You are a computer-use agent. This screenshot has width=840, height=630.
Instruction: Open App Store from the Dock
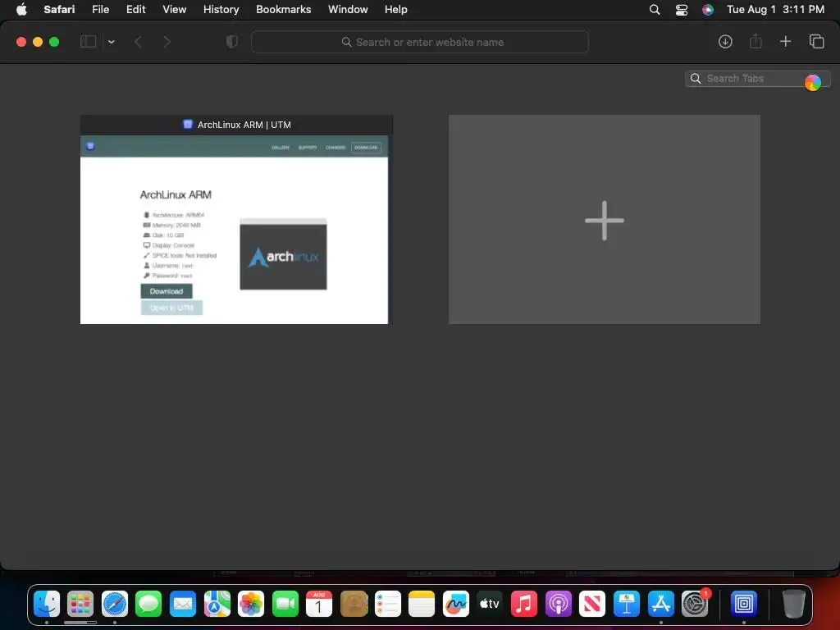(x=660, y=604)
